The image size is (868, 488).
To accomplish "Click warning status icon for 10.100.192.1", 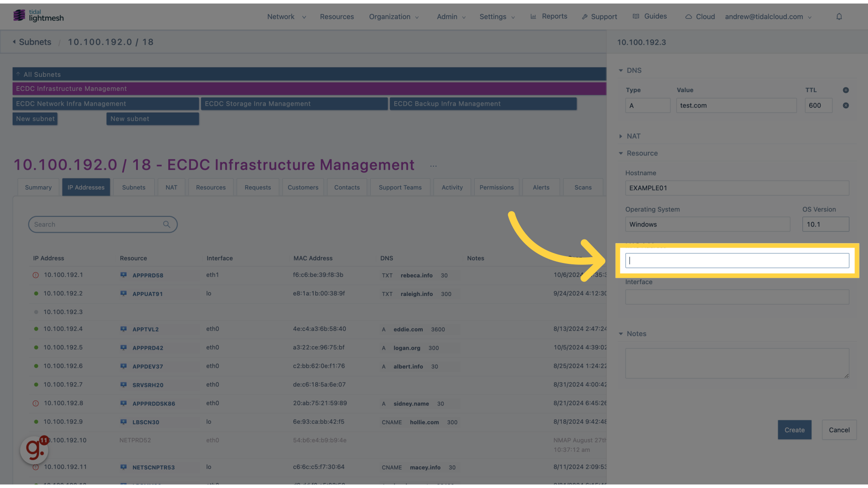I will (36, 275).
